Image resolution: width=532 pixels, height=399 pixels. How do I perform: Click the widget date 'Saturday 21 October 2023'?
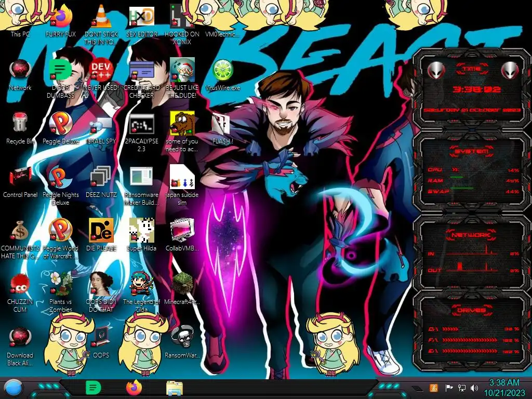[x=472, y=110]
